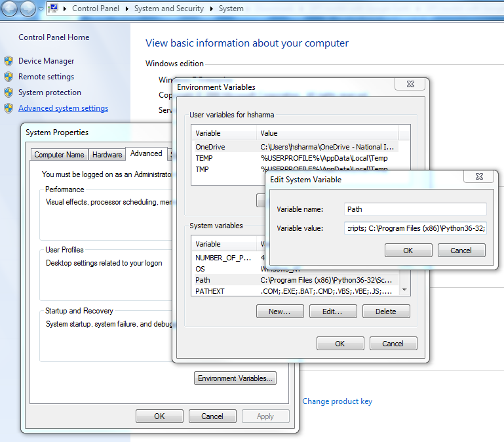Screen dimensions: 504x442
Task: Click Cancel in System Properties dialog
Action: 212,416
